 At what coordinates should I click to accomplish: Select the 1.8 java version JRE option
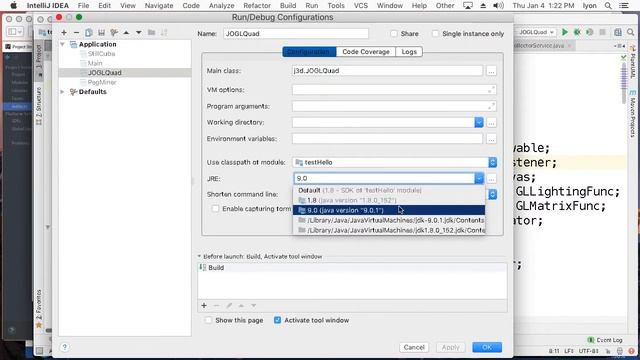[389, 200]
